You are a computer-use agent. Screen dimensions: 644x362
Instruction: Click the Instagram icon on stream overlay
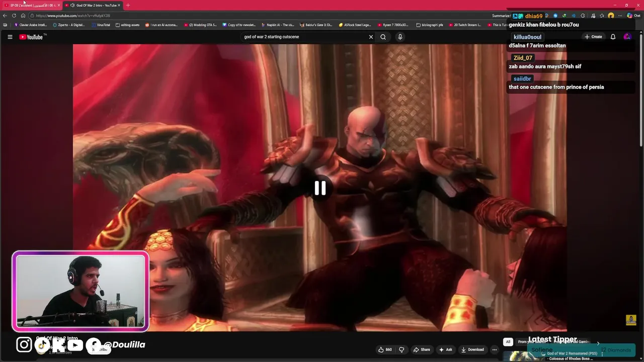tap(24, 344)
